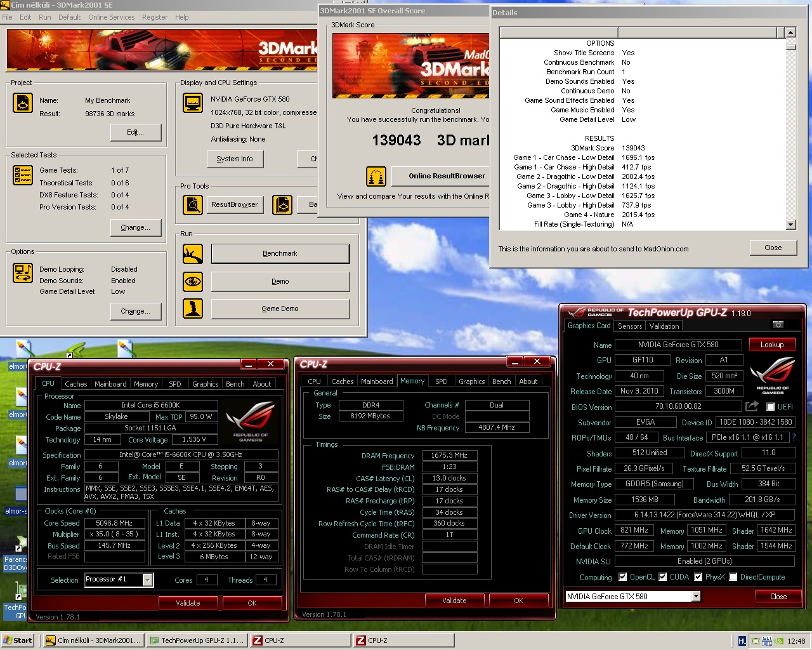Click TechPowerUp GPU-Z taskbar button

point(196,640)
